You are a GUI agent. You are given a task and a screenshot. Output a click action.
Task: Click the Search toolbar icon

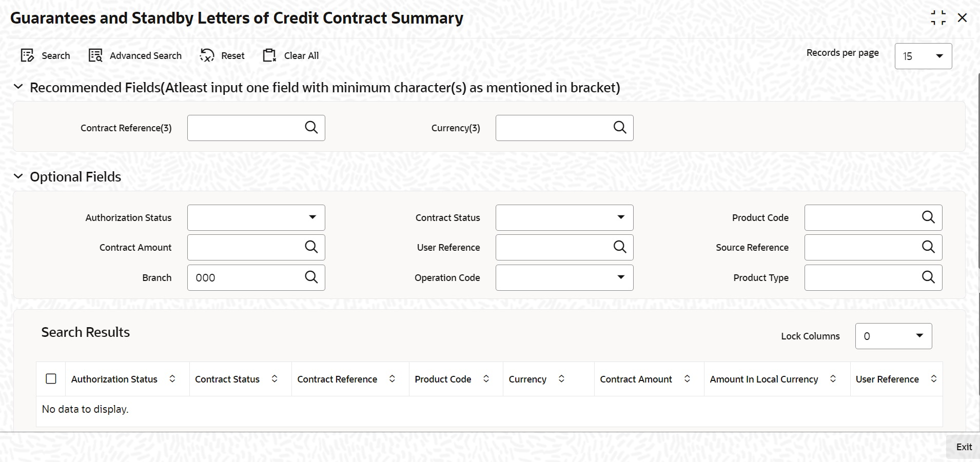[27, 55]
